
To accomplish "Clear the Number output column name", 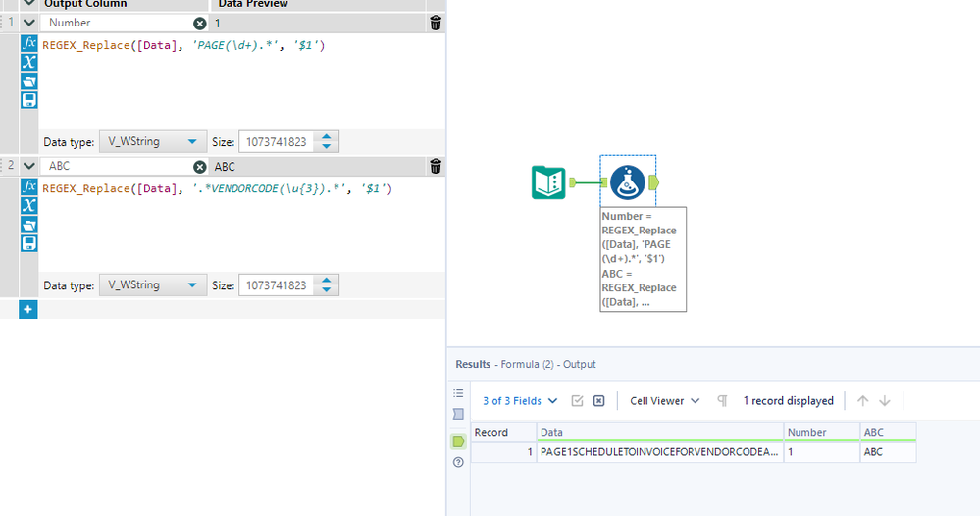I will [x=199, y=24].
